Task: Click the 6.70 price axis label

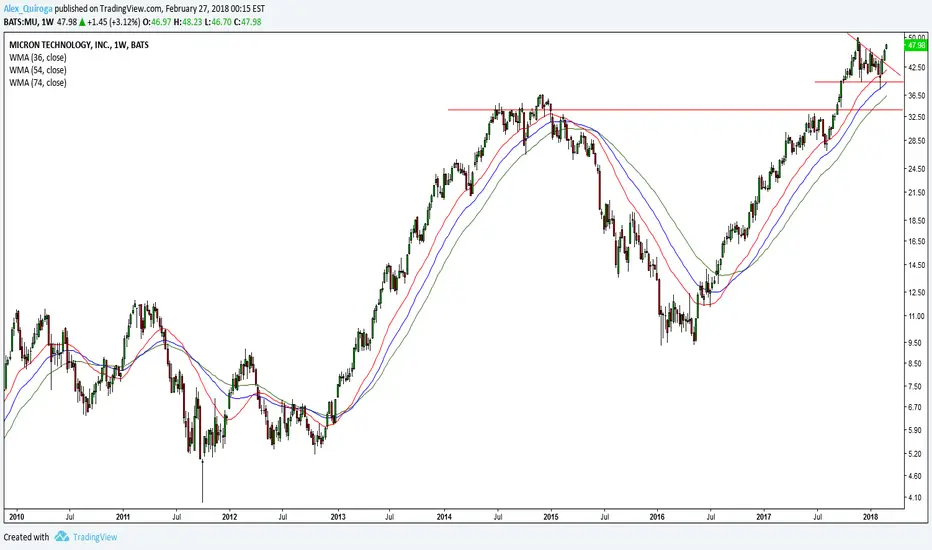Action: pyautogui.click(x=917, y=407)
